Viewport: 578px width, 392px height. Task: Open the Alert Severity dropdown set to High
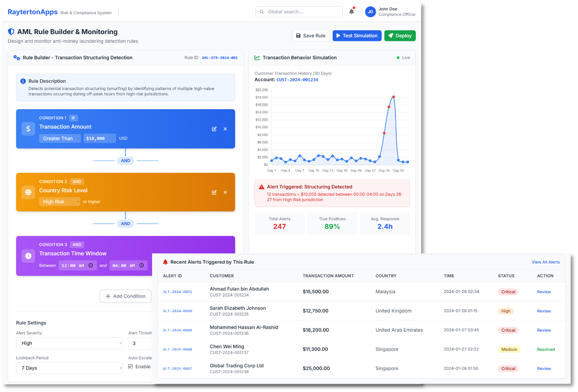coord(69,343)
